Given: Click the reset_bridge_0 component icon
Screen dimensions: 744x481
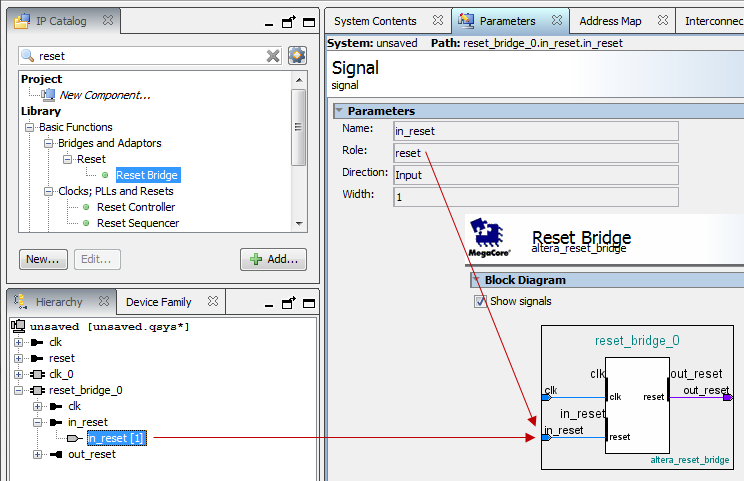Looking at the screenshot, I should point(37,390).
